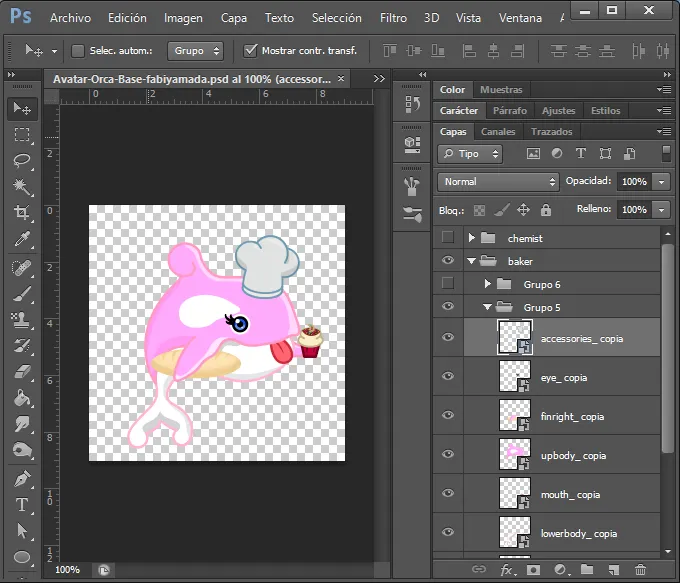Viewport: 680px width, 583px height.
Task: Select the Type tool
Action: pyautogui.click(x=22, y=505)
